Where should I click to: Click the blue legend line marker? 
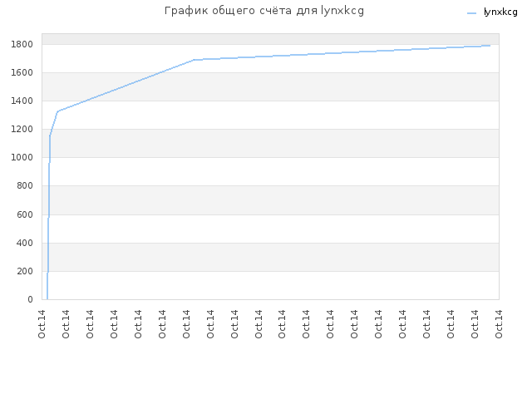click(x=471, y=13)
